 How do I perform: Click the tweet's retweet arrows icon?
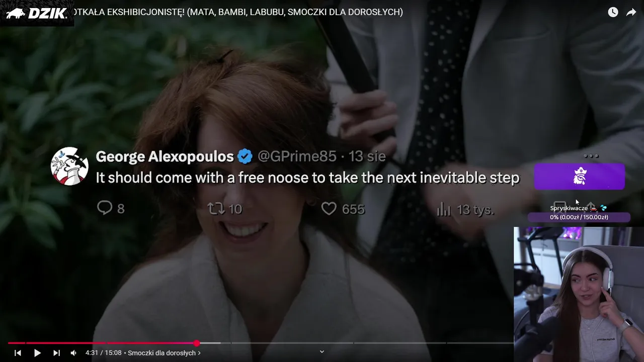point(215,208)
